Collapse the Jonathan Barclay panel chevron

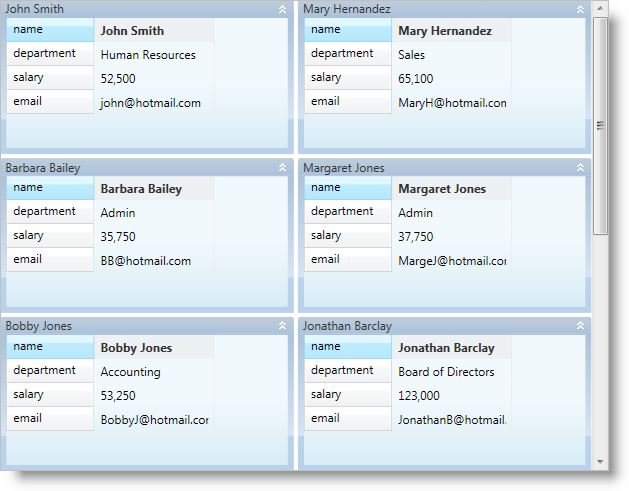580,326
